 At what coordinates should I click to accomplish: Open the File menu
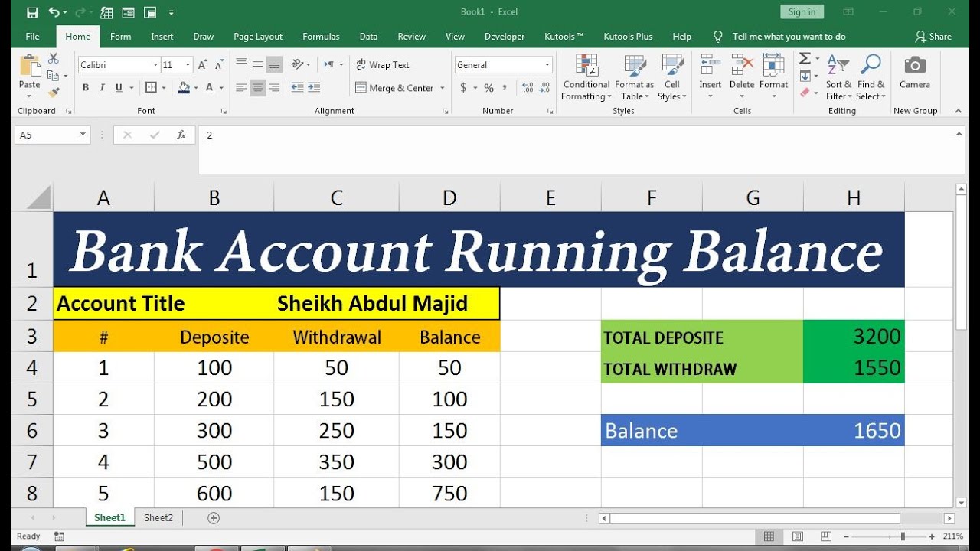coord(32,36)
